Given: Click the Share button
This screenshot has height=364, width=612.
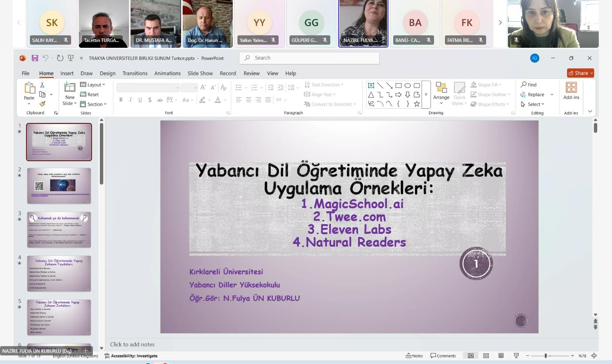Looking at the screenshot, I should tap(581, 73).
